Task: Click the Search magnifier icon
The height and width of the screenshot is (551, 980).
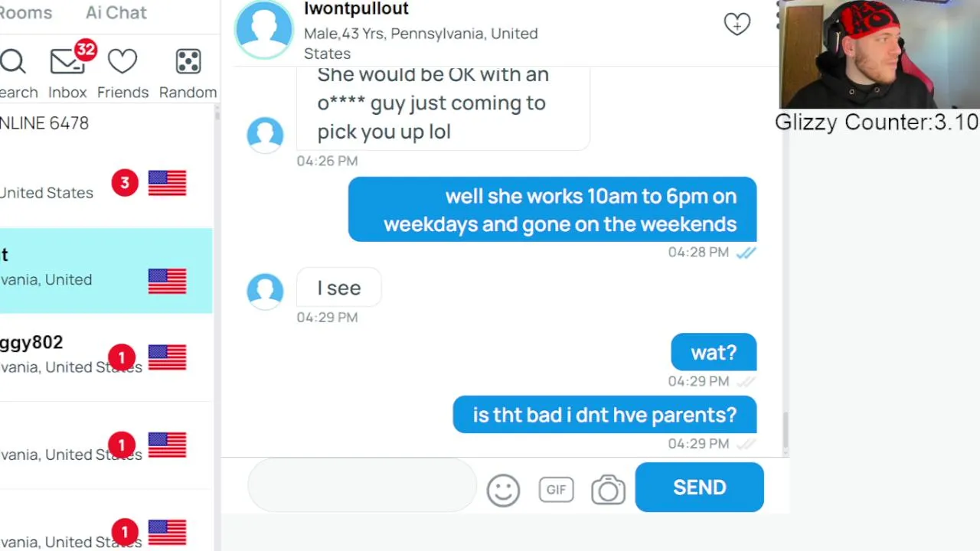Action: pos(13,62)
